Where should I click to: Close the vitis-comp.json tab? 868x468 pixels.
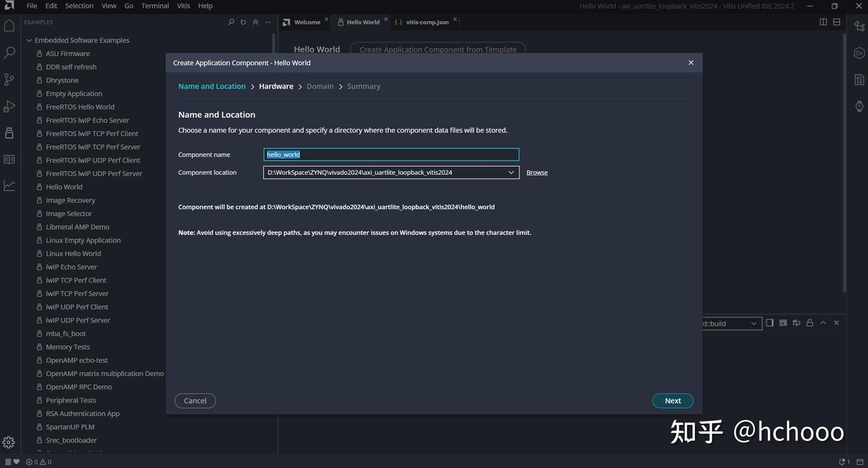(455, 19)
